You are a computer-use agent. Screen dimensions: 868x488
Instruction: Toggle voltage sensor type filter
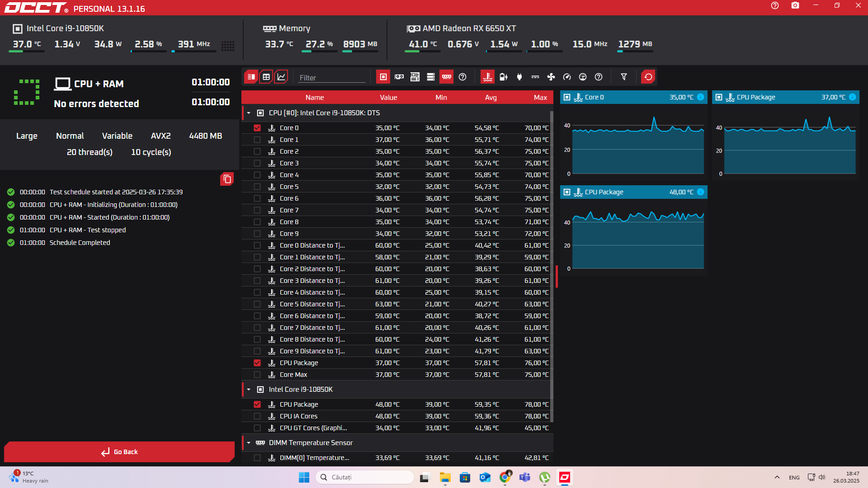(x=535, y=77)
